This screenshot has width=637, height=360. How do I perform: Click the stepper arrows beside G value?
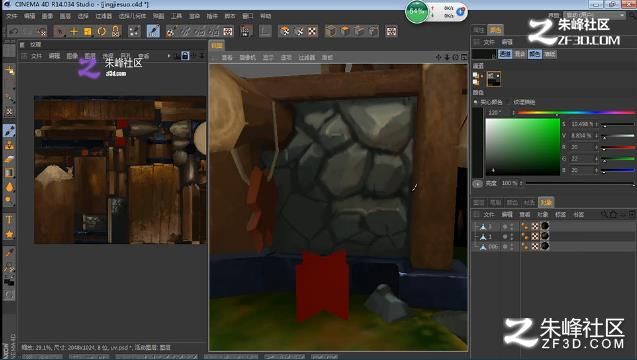click(596, 158)
